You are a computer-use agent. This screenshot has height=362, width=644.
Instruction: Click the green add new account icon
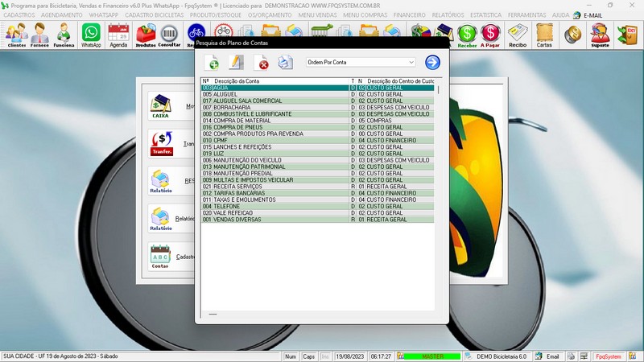pyautogui.click(x=213, y=63)
